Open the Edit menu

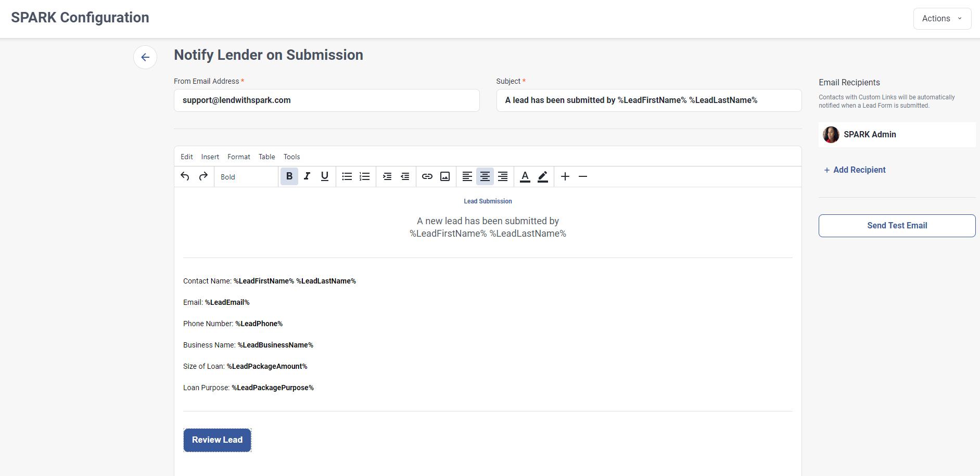point(187,157)
